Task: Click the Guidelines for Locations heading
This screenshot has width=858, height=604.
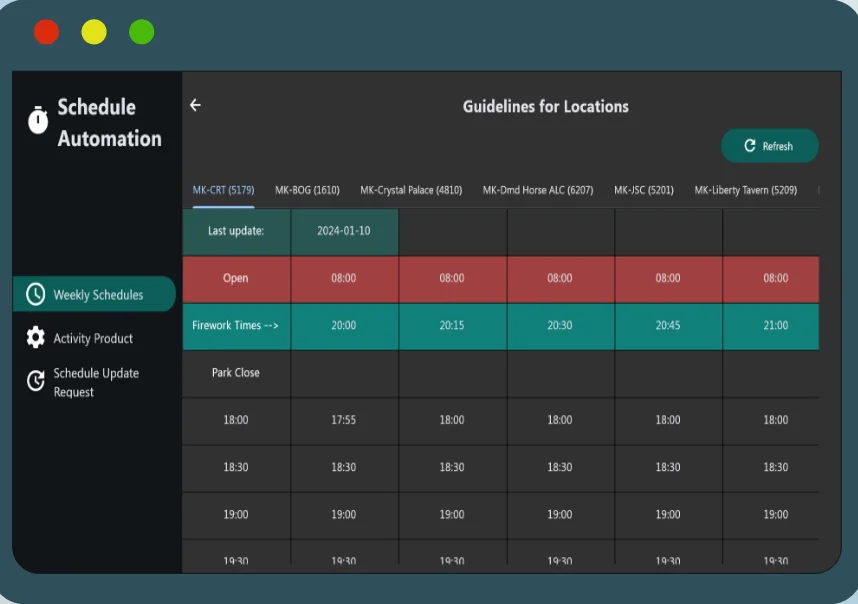Action: point(546,106)
